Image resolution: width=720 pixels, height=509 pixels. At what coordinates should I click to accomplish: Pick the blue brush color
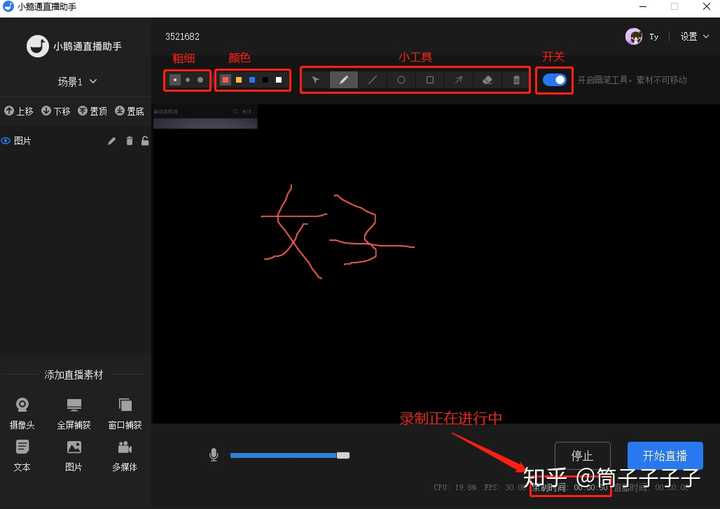[x=252, y=80]
